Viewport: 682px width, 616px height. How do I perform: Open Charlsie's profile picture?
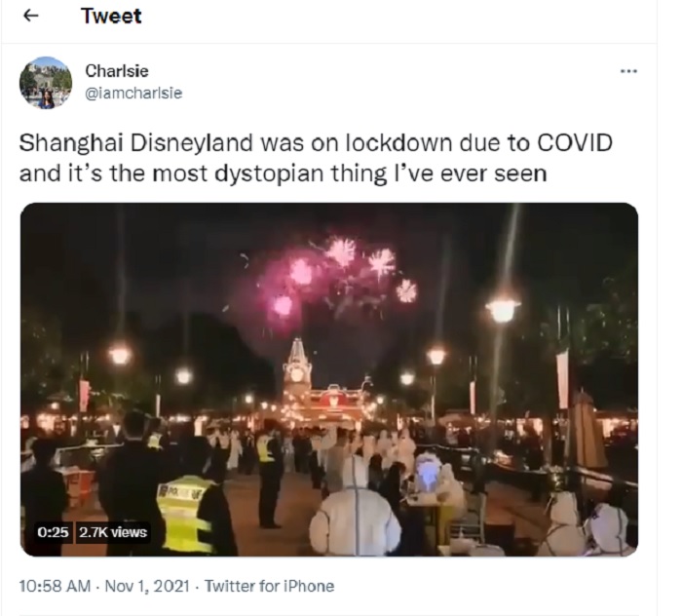[46, 83]
